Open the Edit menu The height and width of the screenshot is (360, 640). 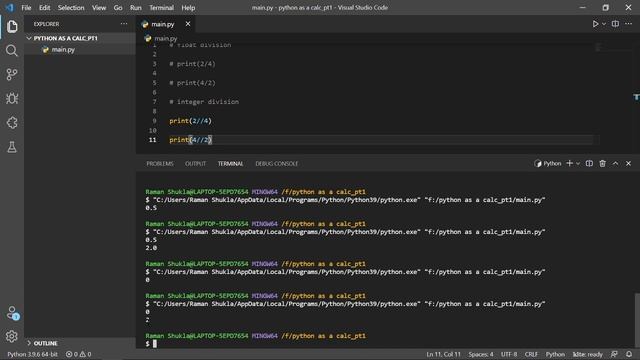(x=44, y=8)
